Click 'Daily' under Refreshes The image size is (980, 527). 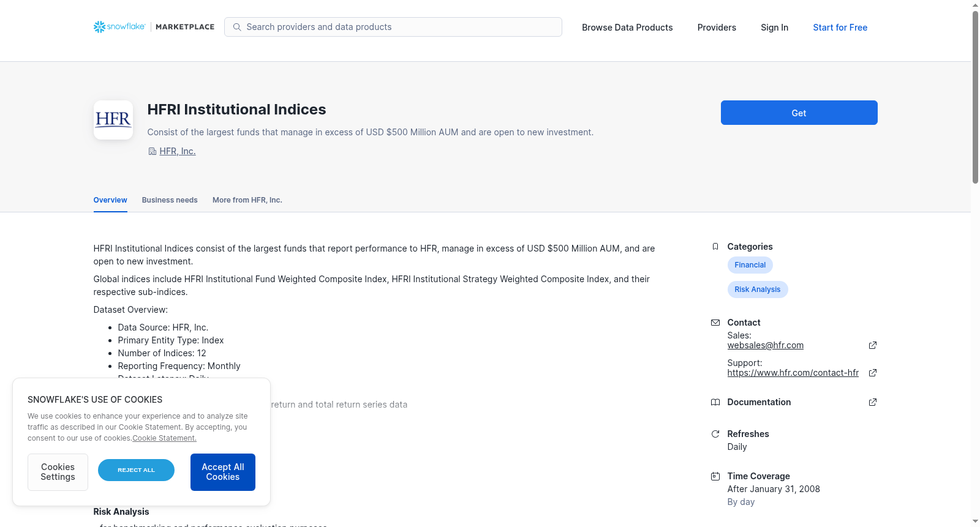point(737,447)
